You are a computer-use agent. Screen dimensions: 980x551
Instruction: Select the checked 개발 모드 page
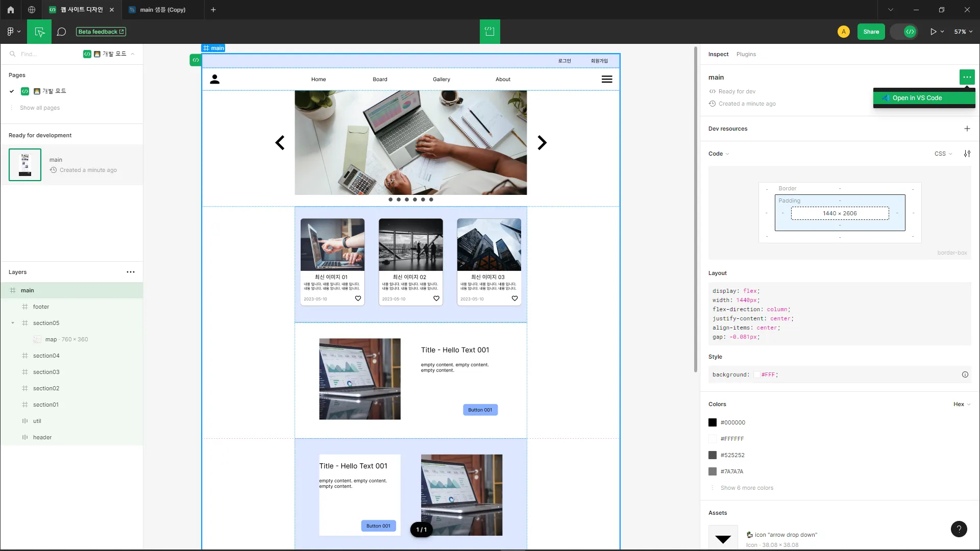pos(54,91)
